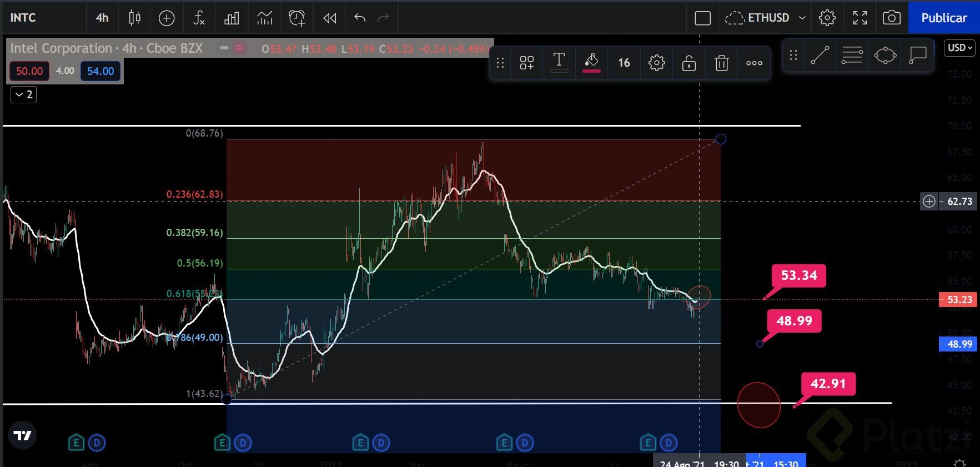The width and height of the screenshot is (980, 467).
Task: Enter fullscreen mode
Action: [860, 18]
